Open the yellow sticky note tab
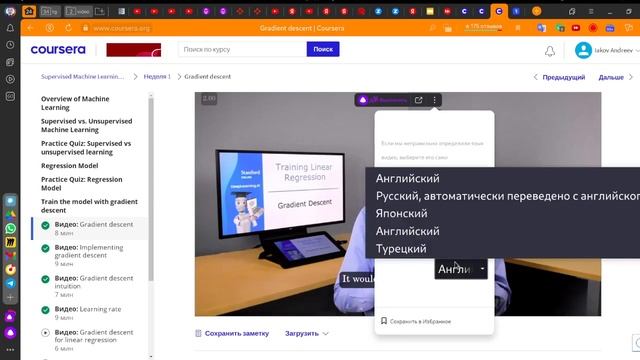640x360 pixels. click(430, 11)
